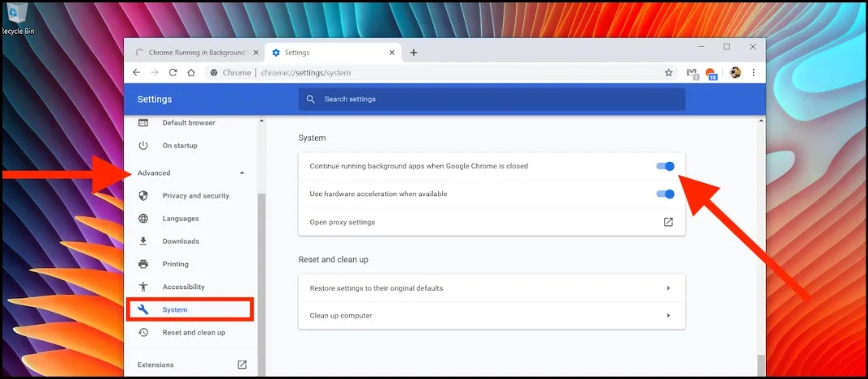Disable continue running background apps toggle
868x379 pixels.
point(666,166)
